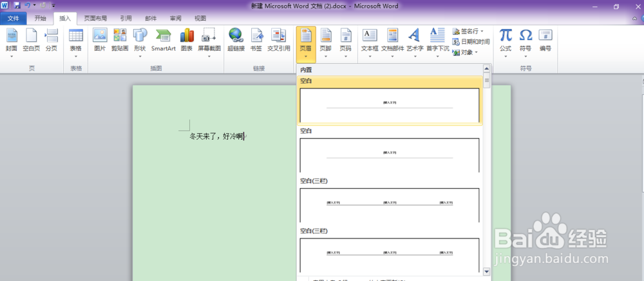This screenshot has height=281, width=644.
Task: Switch to Page Layout (页面布局) tab
Action: [95, 19]
